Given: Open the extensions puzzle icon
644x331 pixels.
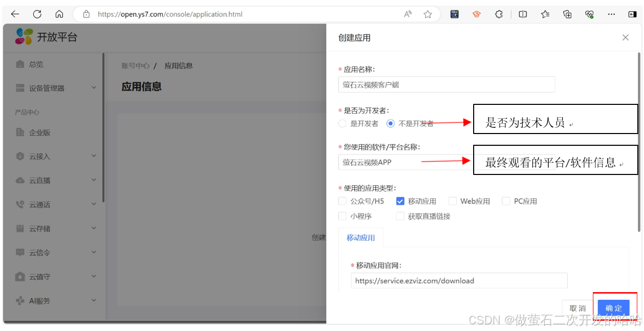Looking at the screenshot, I should point(499,14).
